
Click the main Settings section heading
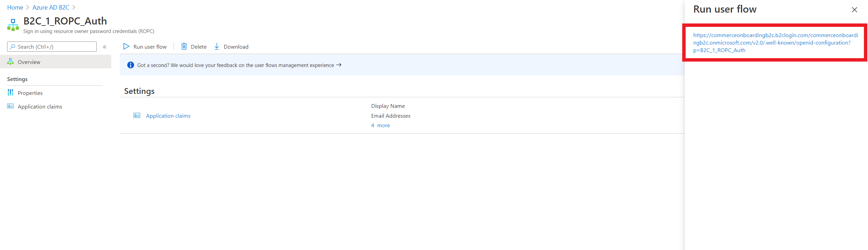139,91
